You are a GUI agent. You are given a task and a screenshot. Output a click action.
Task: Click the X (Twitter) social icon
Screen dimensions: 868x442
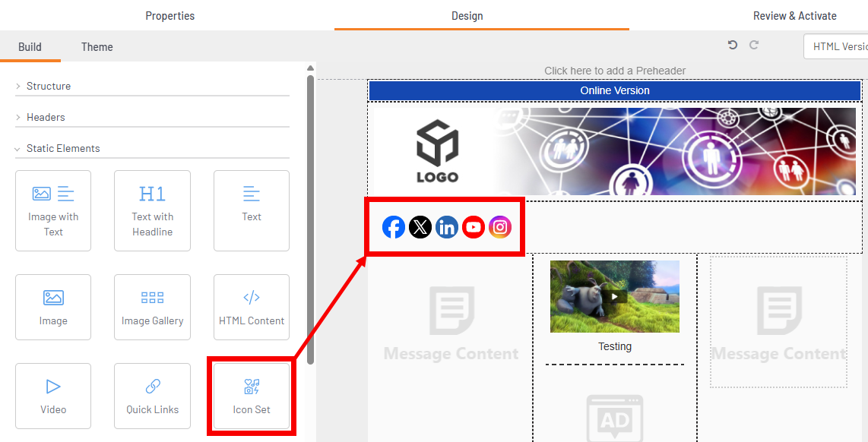click(x=420, y=227)
